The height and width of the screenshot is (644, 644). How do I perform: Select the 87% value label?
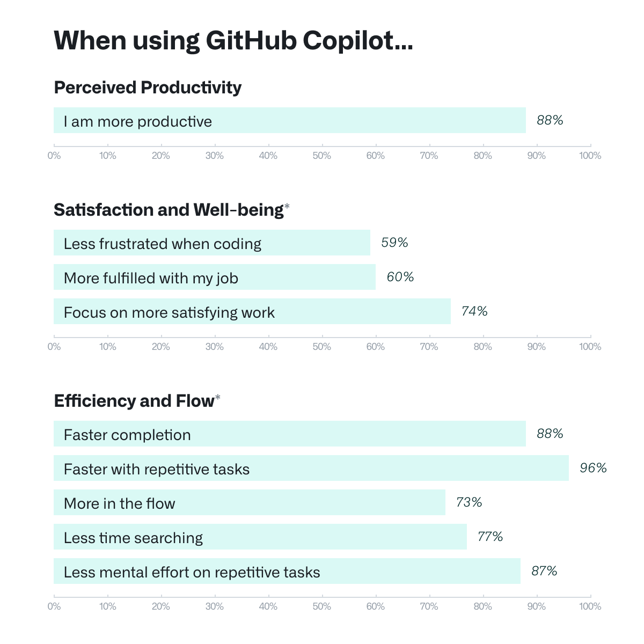point(544,571)
